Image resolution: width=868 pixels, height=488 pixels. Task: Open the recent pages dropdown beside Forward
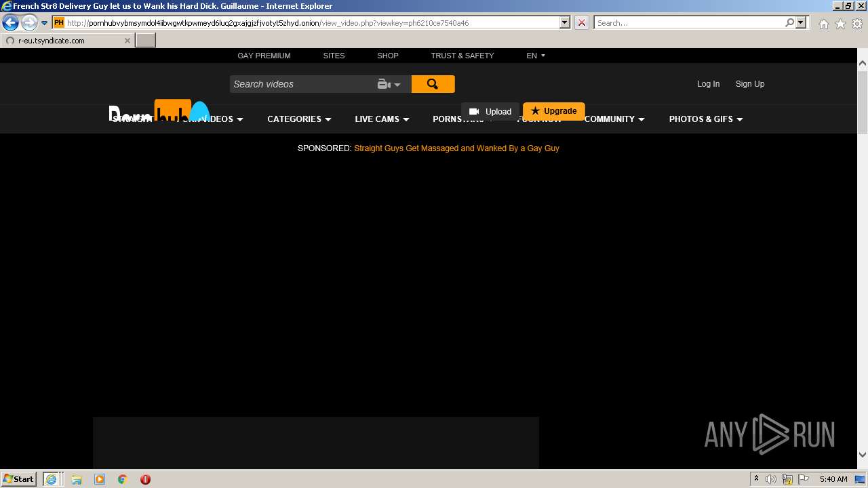tap(44, 23)
